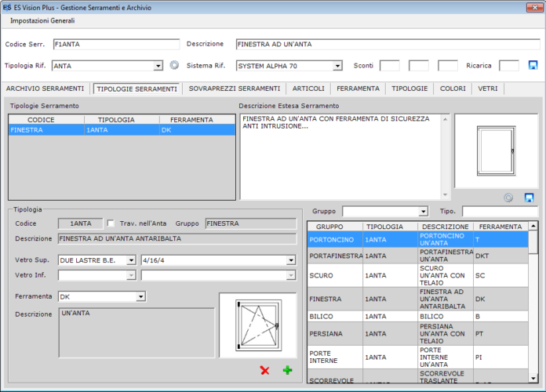Open the Tipologia Rif. dropdown
The width and height of the screenshot is (546, 392).
[x=158, y=66]
